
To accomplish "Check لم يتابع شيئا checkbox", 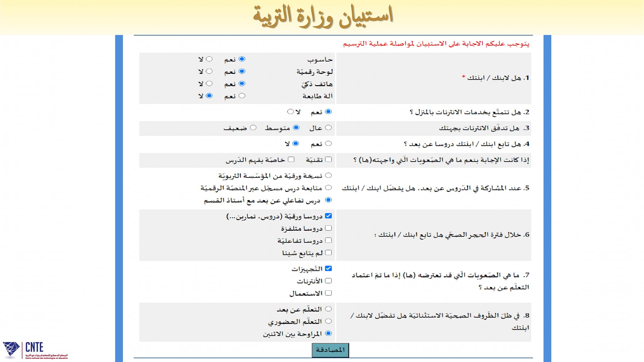I will tap(329, 253).
